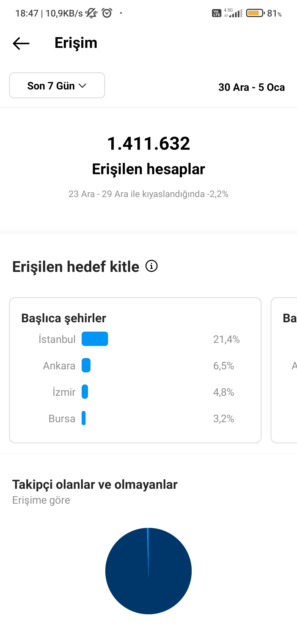Tap the 1.411.632 reached accounts number
This screenshot has height=644, width=297.
pyautogui.click(x=148, y=143)
